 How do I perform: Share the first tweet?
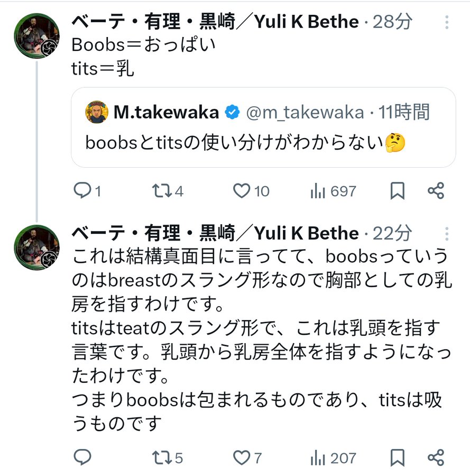click(x=436, y=191)
